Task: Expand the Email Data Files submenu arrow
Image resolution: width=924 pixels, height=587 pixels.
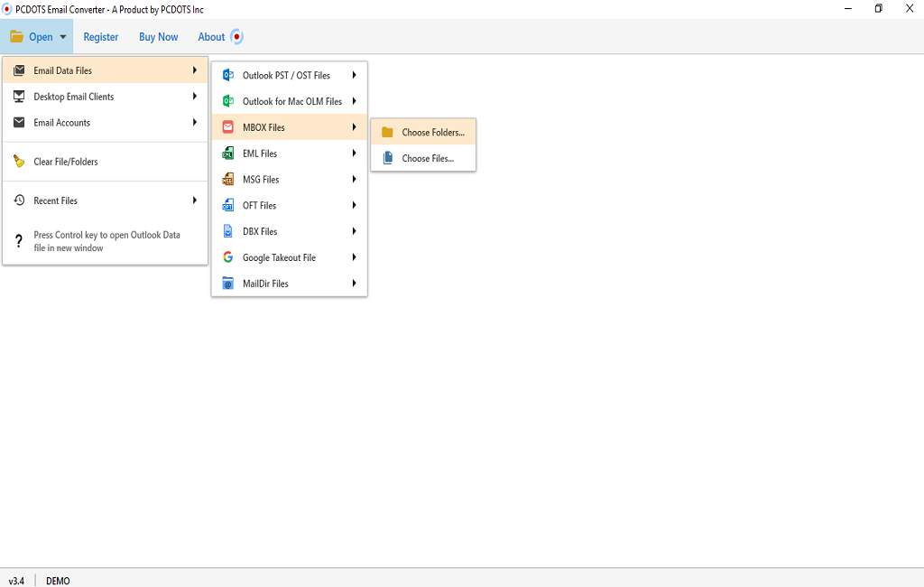Action: click(195, 70)
